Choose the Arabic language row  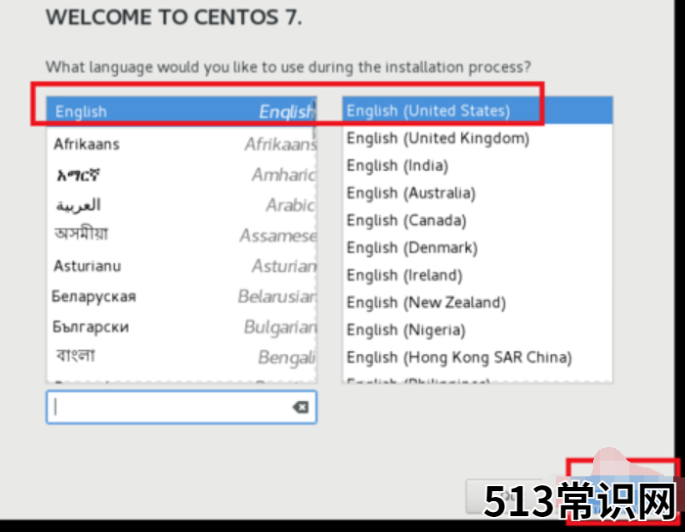[181, 205]
